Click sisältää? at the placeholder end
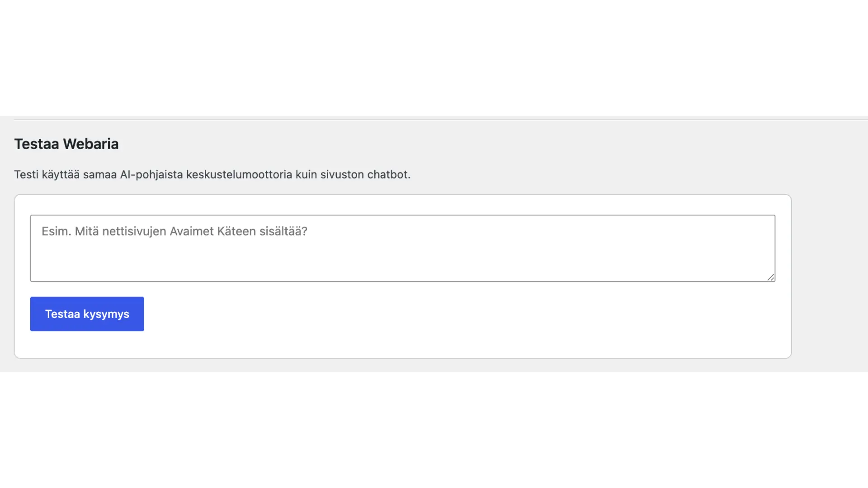 (x=283, y=231)
